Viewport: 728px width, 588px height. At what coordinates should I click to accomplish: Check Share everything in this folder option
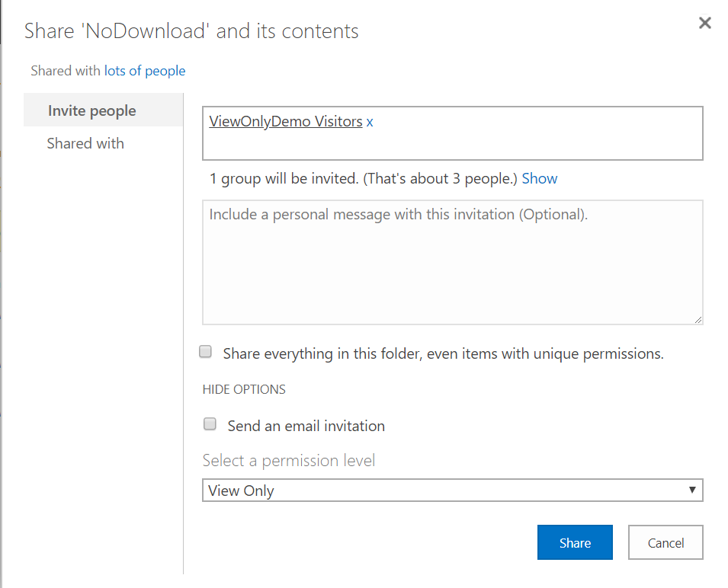pos(205,351)
